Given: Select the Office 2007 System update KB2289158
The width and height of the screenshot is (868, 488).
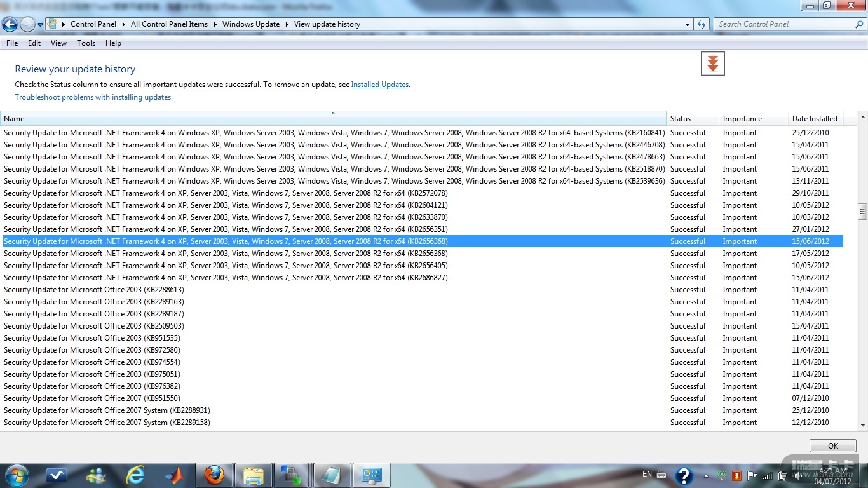Looking at the screenshot, I should [423, 423].
